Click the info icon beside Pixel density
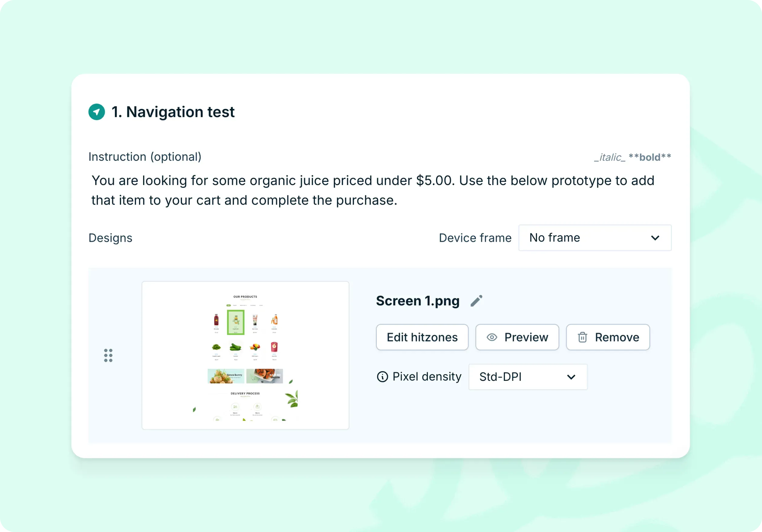 [x=383, y=377]
